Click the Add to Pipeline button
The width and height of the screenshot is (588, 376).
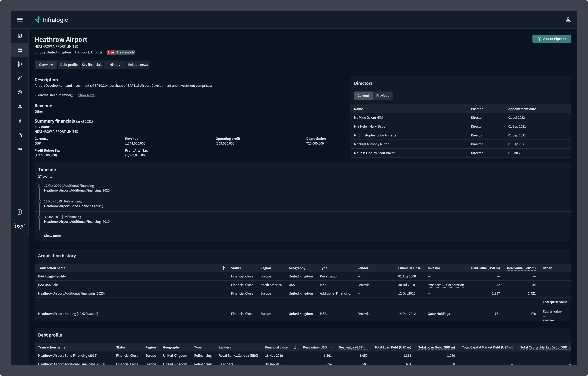tap(551, 39)
